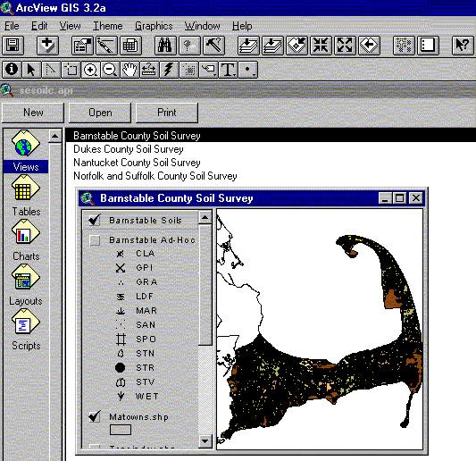476x461 pixels.
Task: Click legend scrollbar down arrow
Action: 205,440
